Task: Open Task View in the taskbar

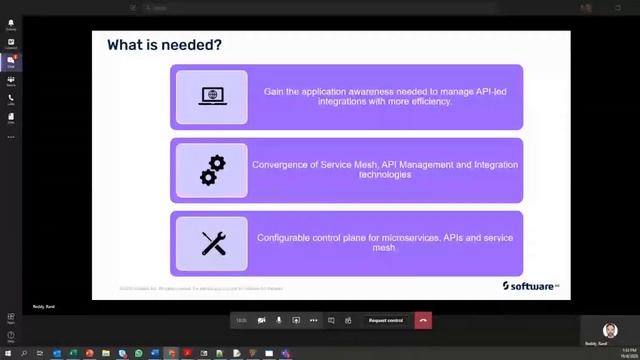Action: tap(40, 353)
